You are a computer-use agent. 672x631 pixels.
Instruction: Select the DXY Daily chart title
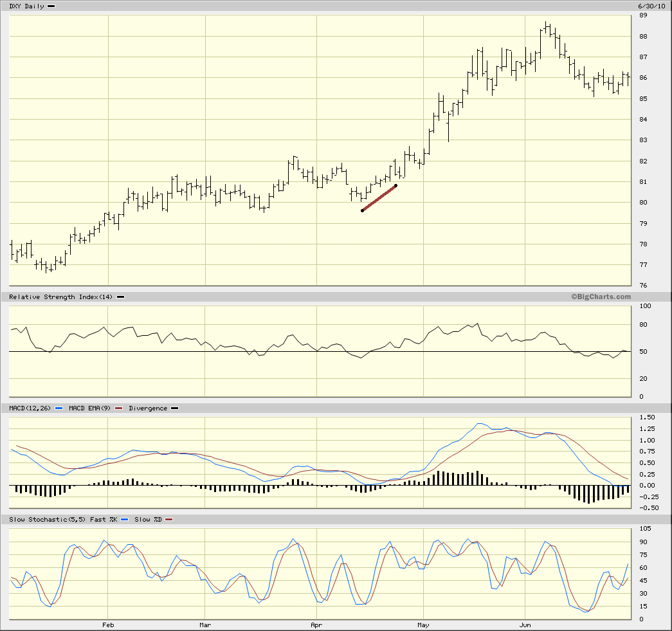pyautogui.click(x=26, y=6)
